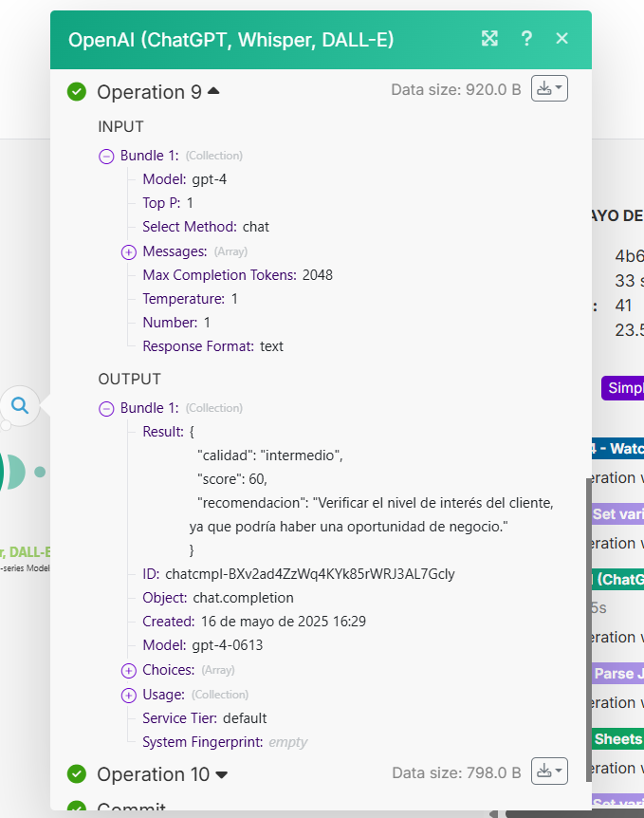Viewport: 644px width, 818px height.
Task: Select the Model gpt-4-0613 row
Action: point(202,645)
